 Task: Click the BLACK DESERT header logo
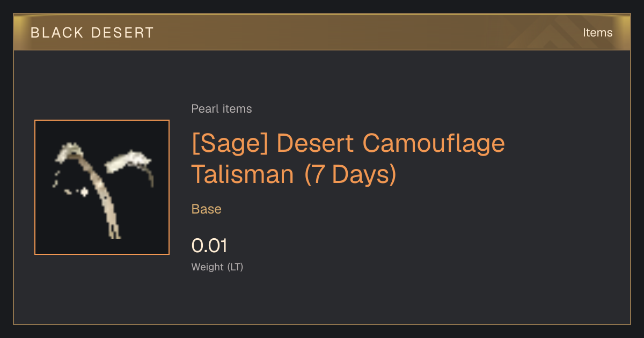[x=92, y=33]
